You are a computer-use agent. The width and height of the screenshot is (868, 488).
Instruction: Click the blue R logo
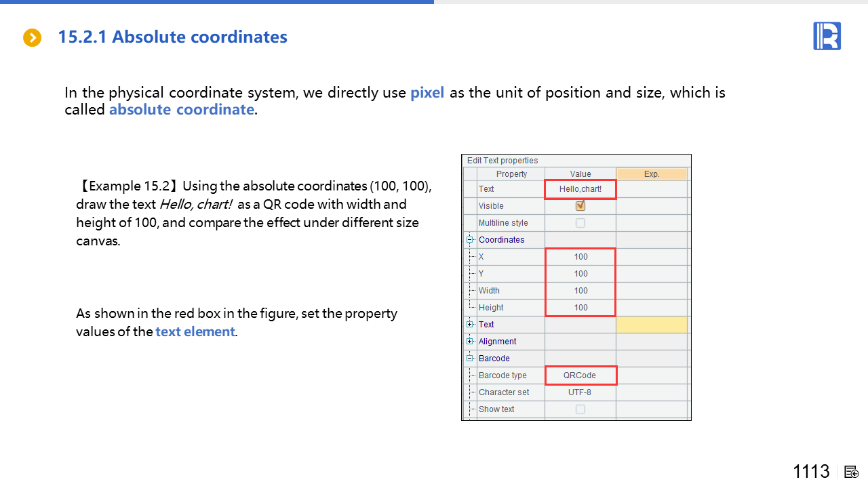click(827, 36)
